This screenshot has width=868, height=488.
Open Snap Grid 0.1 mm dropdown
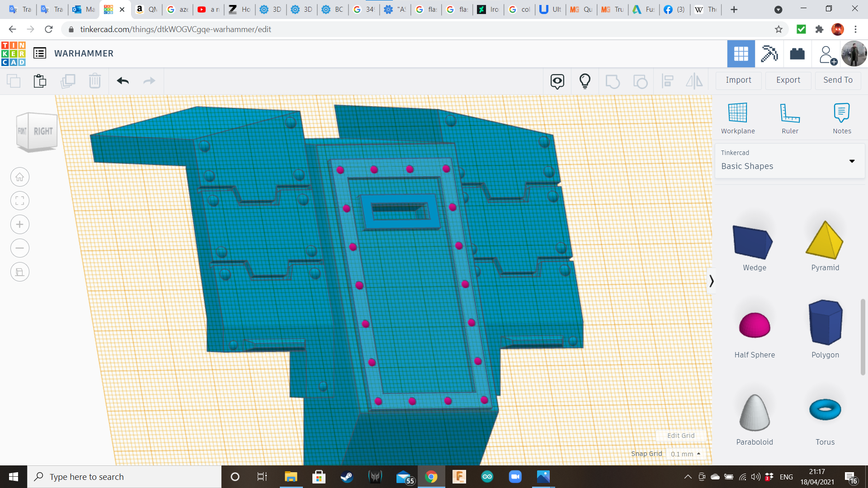(685, 454)
